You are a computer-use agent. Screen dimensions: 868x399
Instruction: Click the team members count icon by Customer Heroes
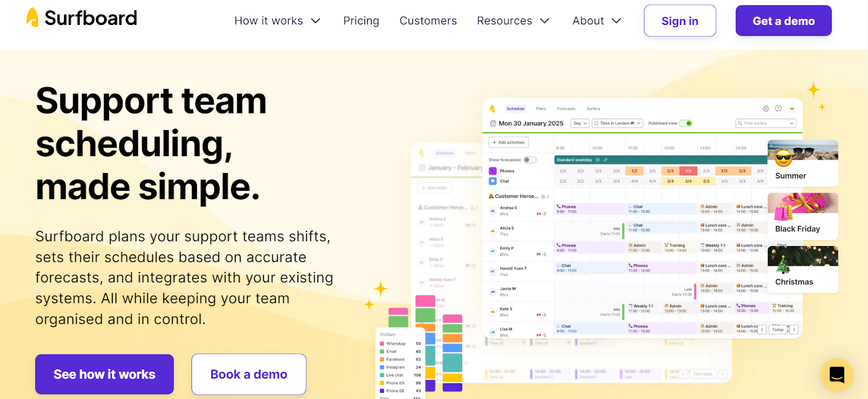click(x=544, y=197)
